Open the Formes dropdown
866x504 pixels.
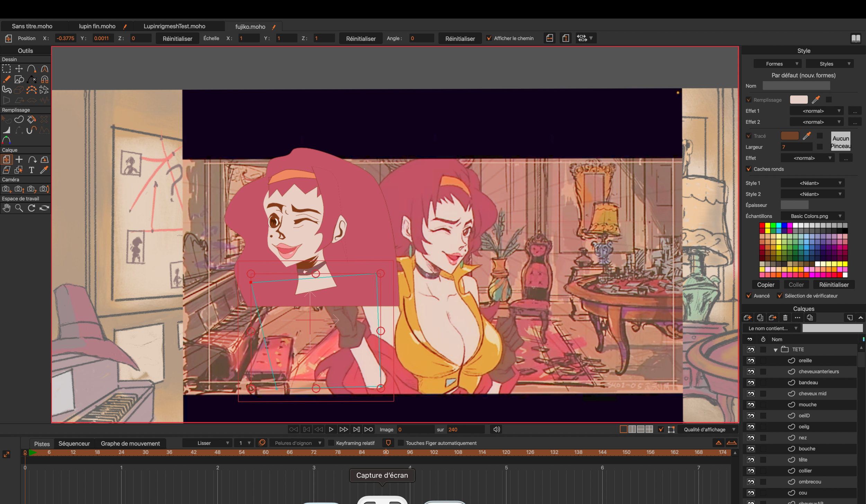[777, 64]
